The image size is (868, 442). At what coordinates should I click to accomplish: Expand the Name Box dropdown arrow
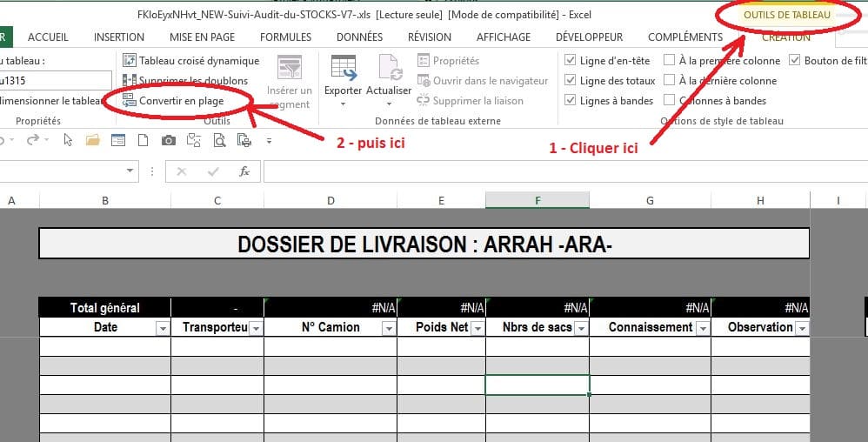130,171
